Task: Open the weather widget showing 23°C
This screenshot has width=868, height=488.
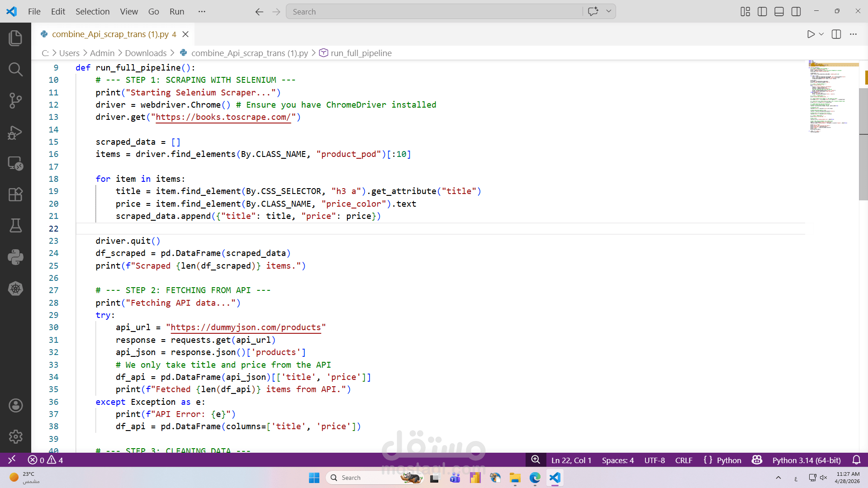Action: (24, 478)
